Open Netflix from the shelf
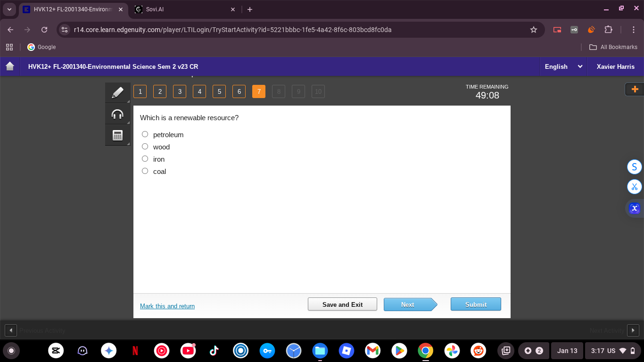Screen dimensions: 644x362 [x=135, y=351]
